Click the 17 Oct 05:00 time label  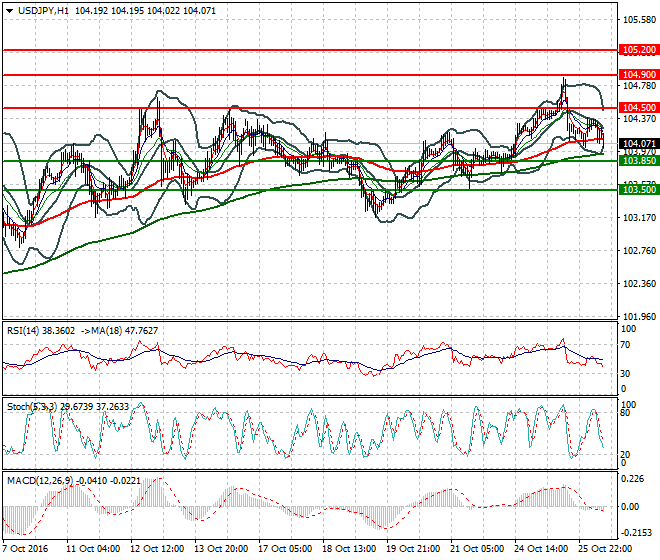(x=285, y=549)
